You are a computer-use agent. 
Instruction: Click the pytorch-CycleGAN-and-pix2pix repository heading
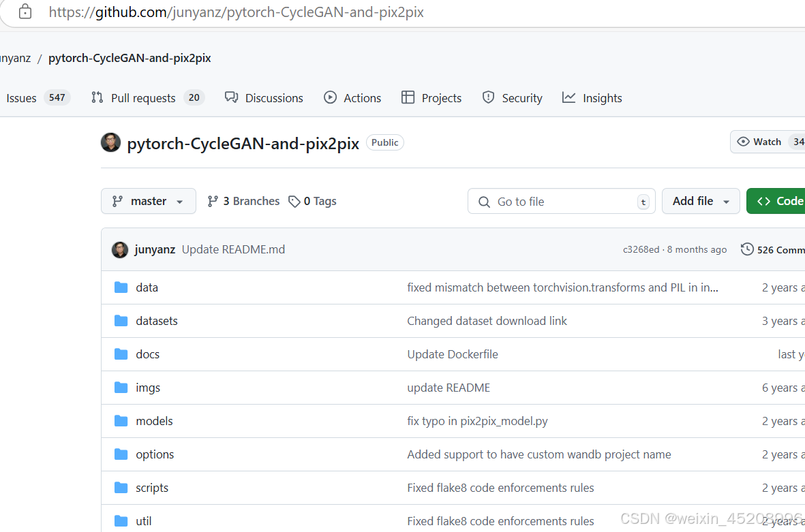[243, 143]
